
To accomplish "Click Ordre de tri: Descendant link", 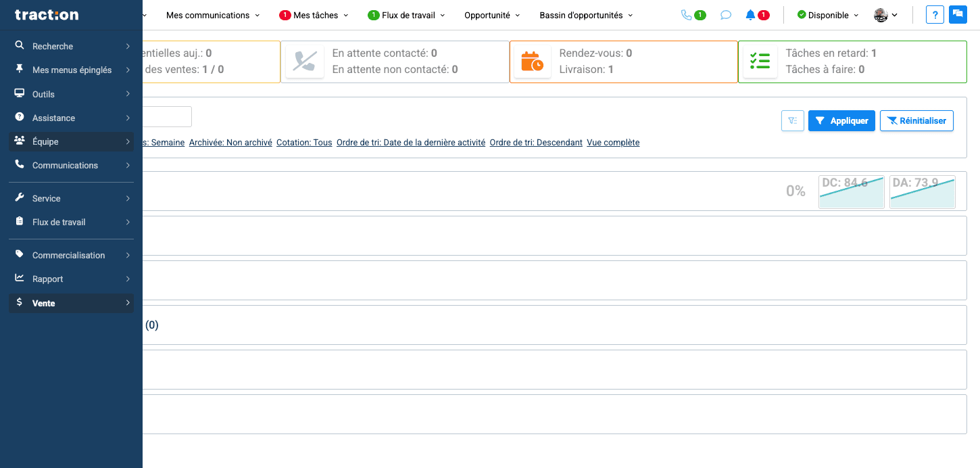I will (x=536, y=143).
